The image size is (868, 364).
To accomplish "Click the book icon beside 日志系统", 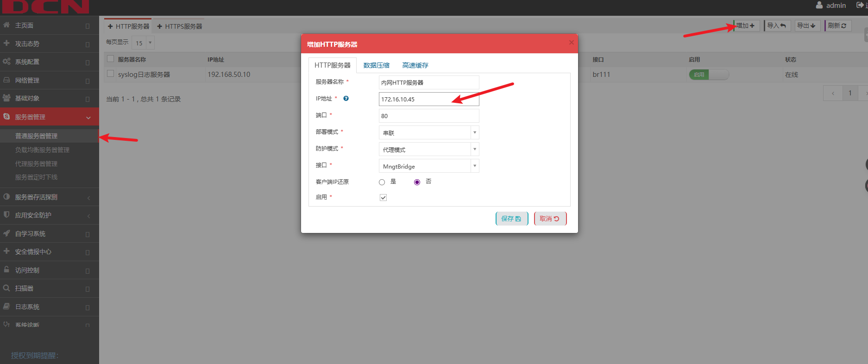I will coord(6,306).
